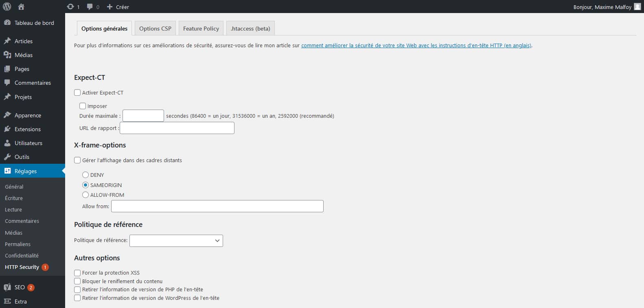Image resolution: width=644 pixels, height=308 pixels.
Task: Click the WordPress logo in admin bar
Action: click(7, 7)
